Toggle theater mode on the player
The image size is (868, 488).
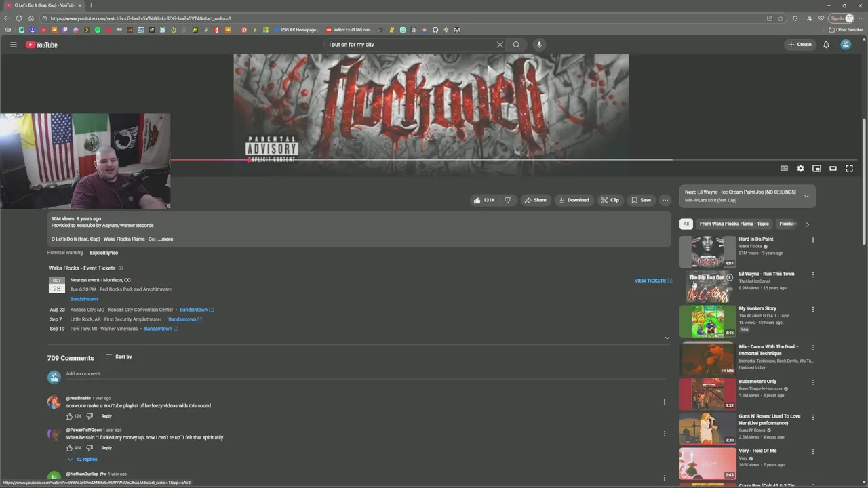pos(833,169)
